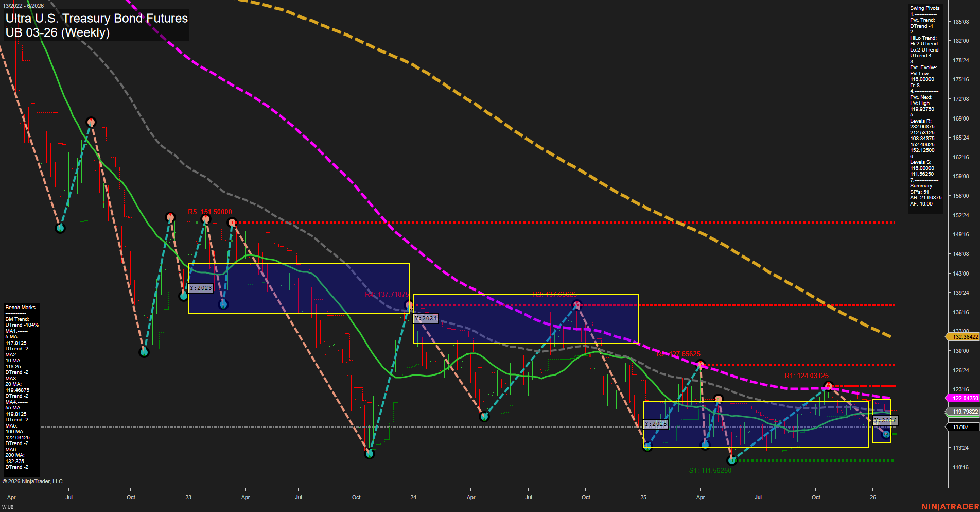This screenshot has width=980, height=512.
Task: Click the Bench Marks panel
Action: pyautogui.click(x=21, y=386)
